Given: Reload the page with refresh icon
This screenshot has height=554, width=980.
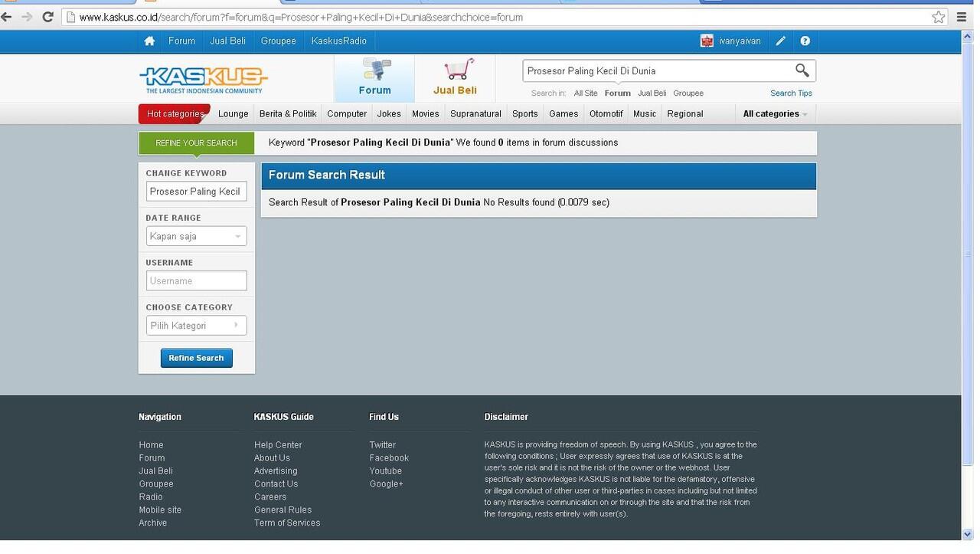Looking at the screenshot, I should pyautogui.click(x=47, y=17).
